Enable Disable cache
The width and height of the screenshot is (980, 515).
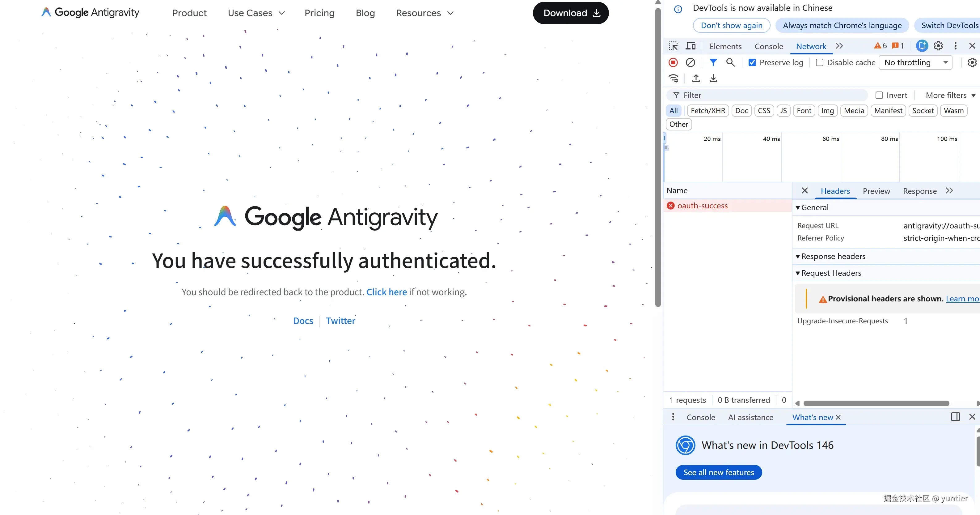pos(820,62)
